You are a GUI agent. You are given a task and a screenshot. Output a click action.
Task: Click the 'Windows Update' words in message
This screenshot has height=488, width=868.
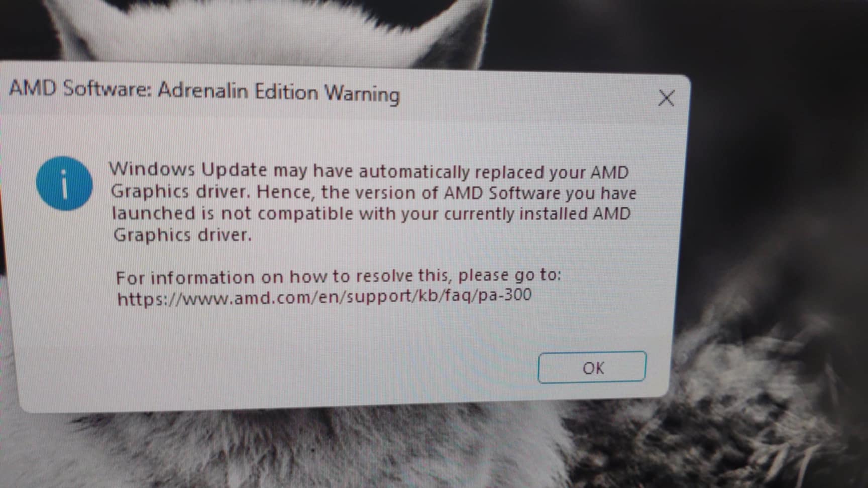click(x=188, y=169)
